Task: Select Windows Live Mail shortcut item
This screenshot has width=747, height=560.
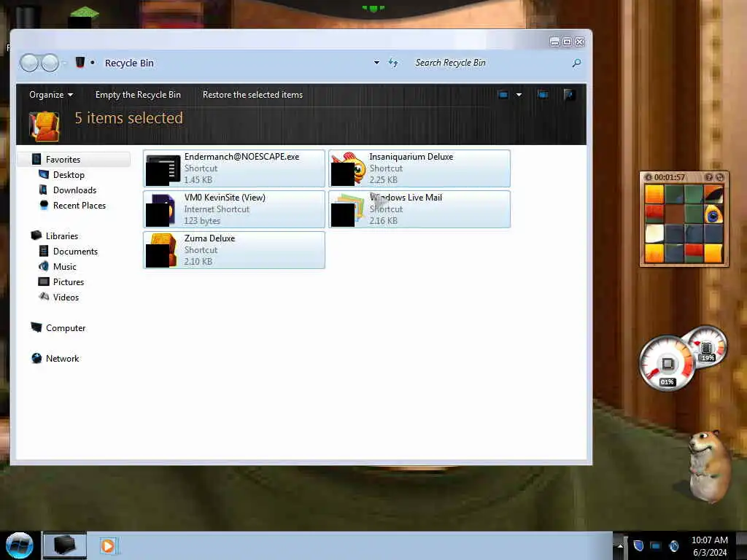Action: [419, 209]
